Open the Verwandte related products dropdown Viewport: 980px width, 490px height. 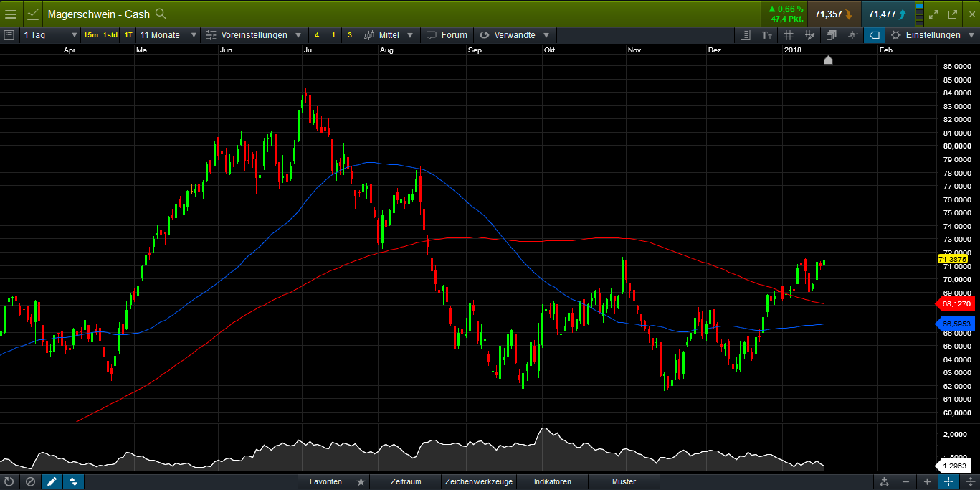coord(515,35)
